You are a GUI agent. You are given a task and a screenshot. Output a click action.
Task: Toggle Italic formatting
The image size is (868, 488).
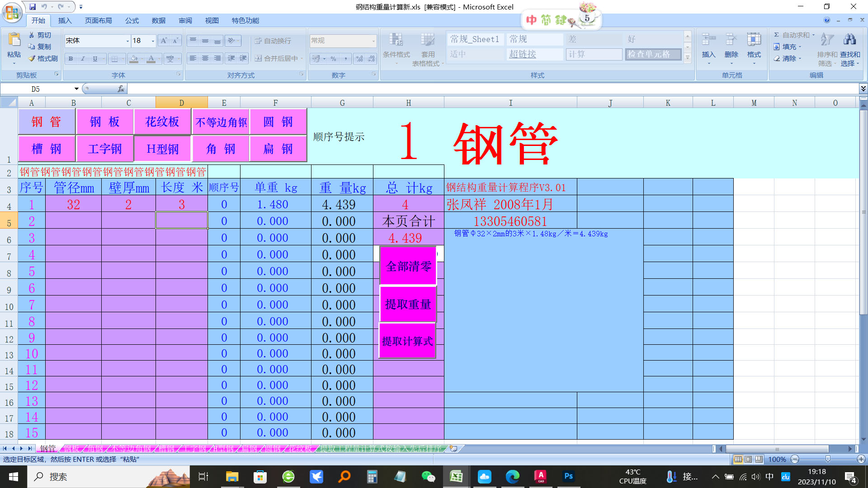(x=82, y=59)
